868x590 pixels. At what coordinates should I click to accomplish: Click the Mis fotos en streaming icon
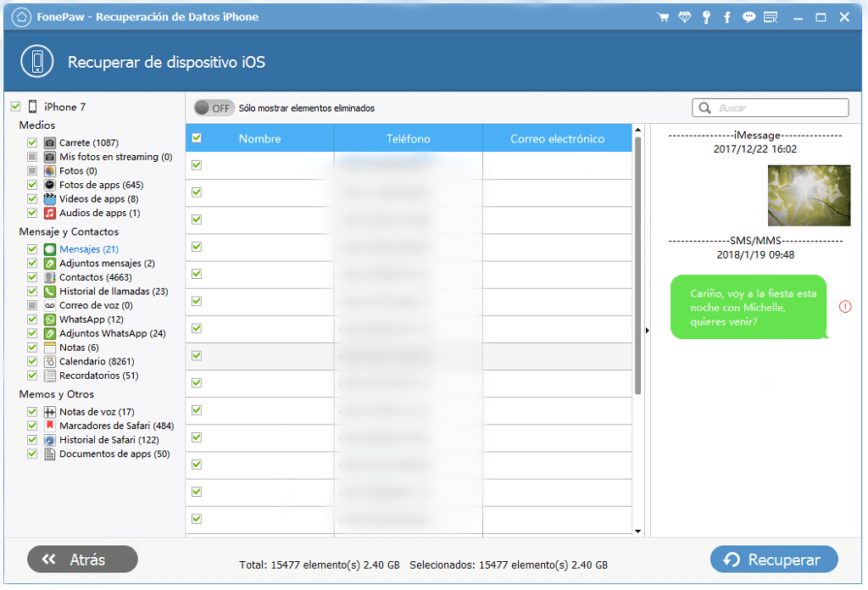click(50, 157)
